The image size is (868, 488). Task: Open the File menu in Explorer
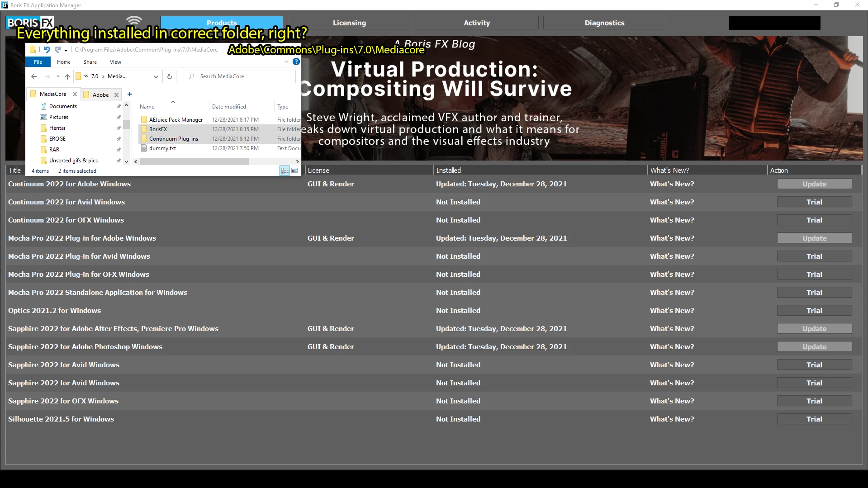38,62
